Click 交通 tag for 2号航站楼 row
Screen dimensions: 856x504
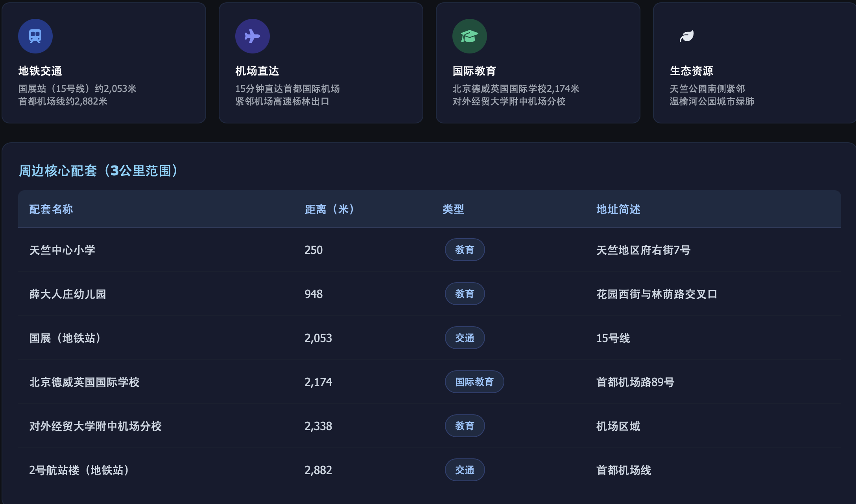pyautogui.click(x=465, y=470)
